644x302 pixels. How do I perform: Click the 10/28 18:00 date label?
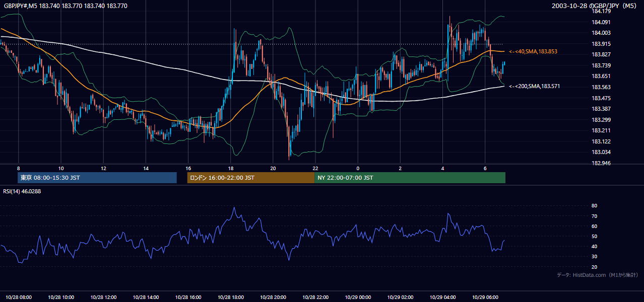coord(230,297)
